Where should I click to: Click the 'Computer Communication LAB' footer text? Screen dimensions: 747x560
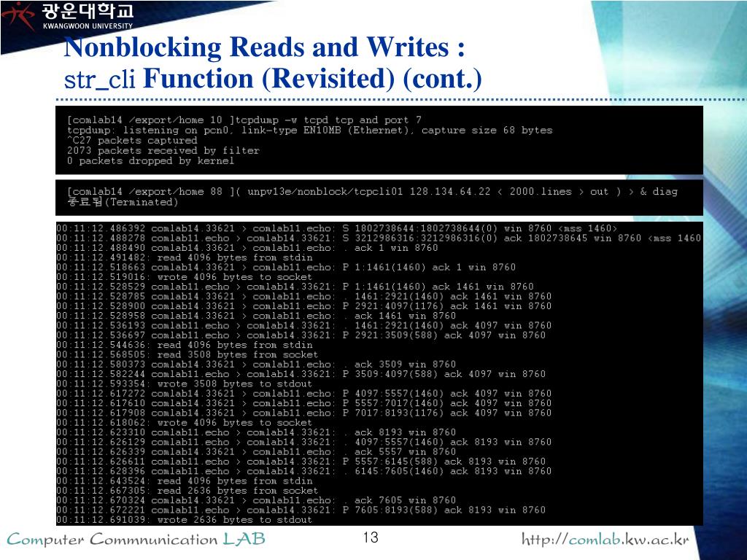(x=136, y=540)
